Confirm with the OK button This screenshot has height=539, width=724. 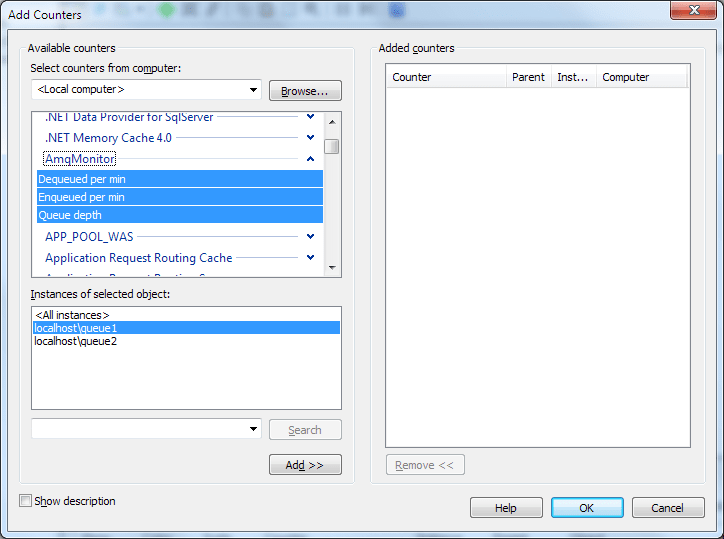[x=586, y=508]
